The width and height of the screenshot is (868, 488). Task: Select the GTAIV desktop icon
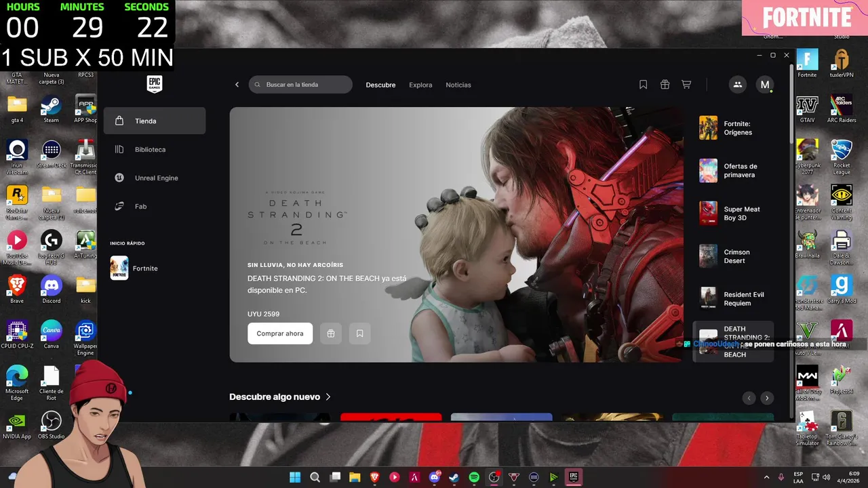click(807, 109)
